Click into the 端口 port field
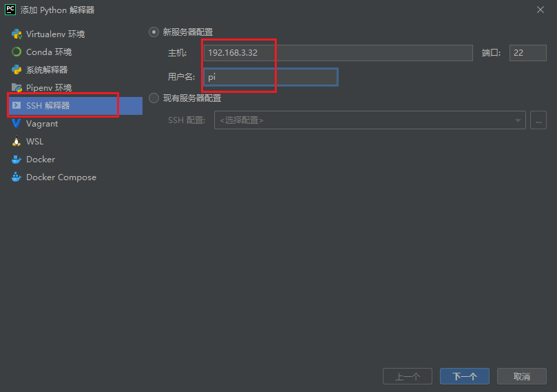This screenshot has height=392, width=557. [527, 53]
